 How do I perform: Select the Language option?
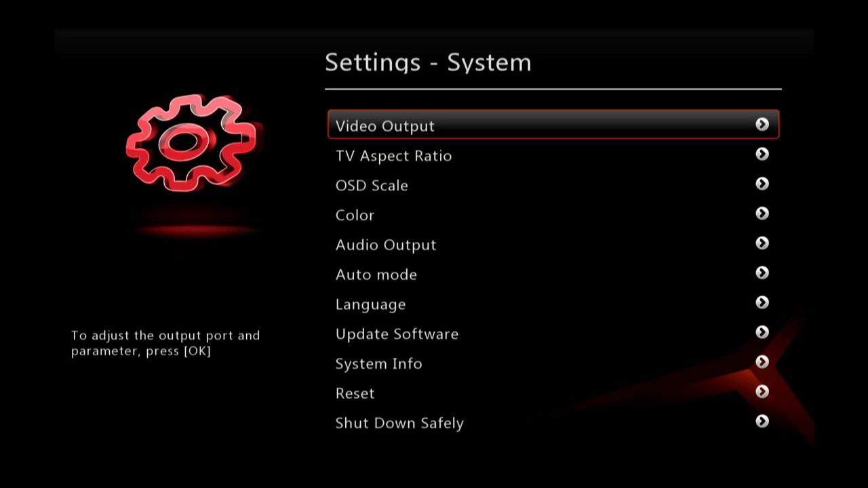point(553,303)
